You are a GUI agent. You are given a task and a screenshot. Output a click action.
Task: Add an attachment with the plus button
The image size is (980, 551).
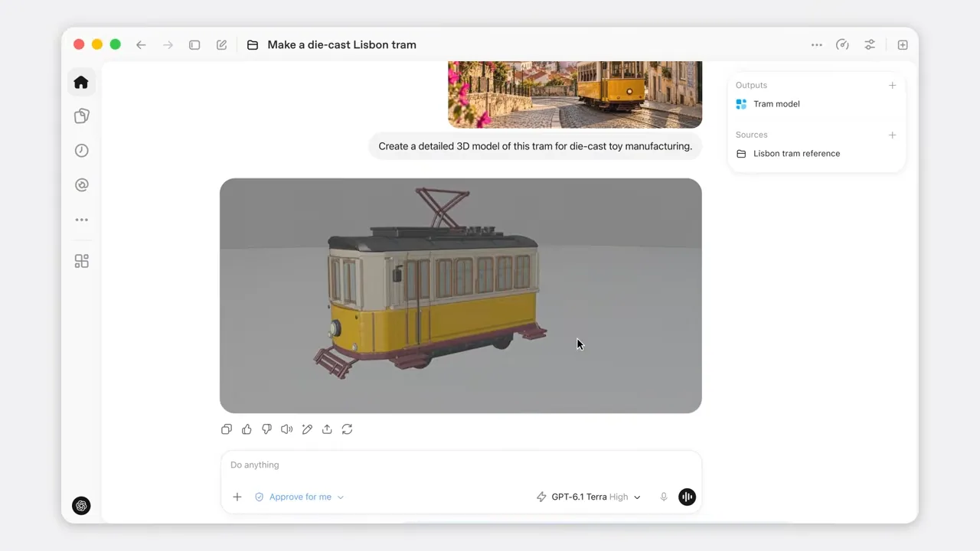(x=237, y=497)
